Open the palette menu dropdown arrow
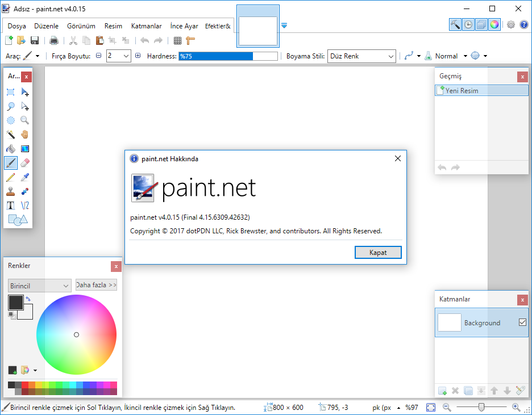 (35, 370)
